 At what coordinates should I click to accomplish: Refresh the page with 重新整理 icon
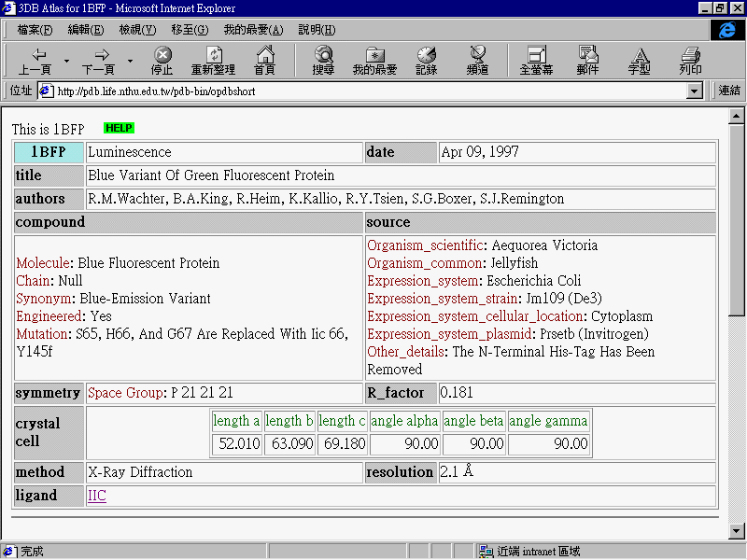pos(214,55)
